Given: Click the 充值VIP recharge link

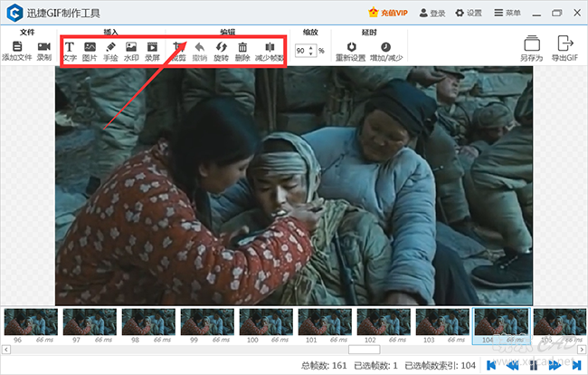Looking at the screenshot, I should tap(388, 13).
